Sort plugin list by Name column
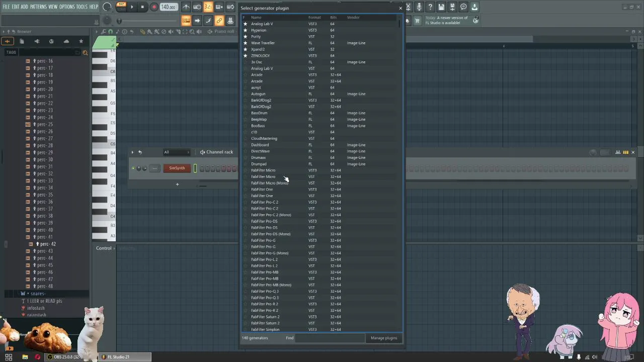Image resolution: width=644 pixels, height=362 pixels. click(256, 18)
